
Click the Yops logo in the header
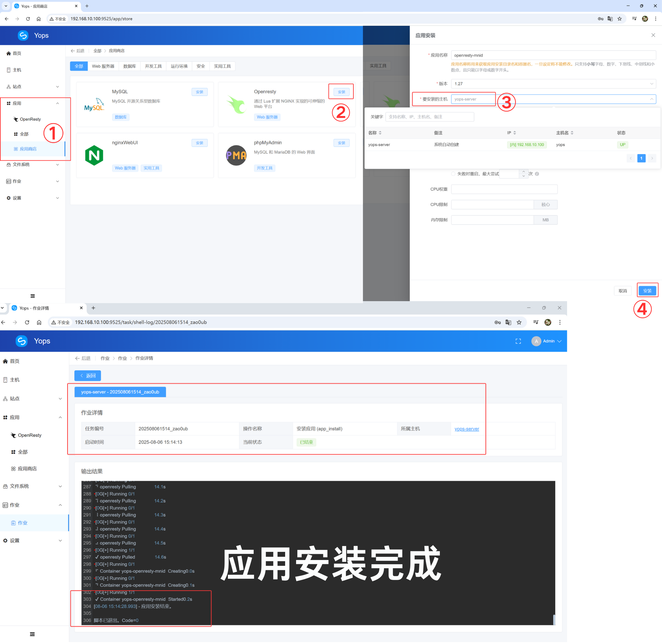23,35
